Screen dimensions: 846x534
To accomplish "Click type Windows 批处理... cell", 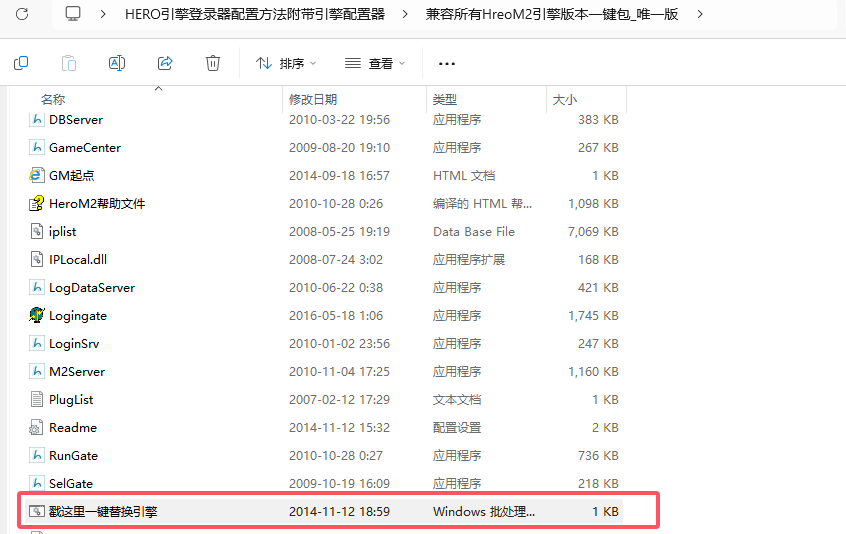I will point(483,512).
